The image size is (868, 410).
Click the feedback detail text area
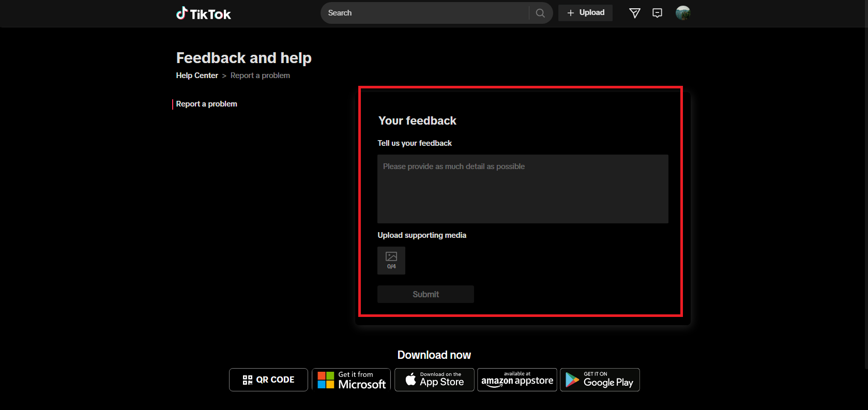point(523,189)
